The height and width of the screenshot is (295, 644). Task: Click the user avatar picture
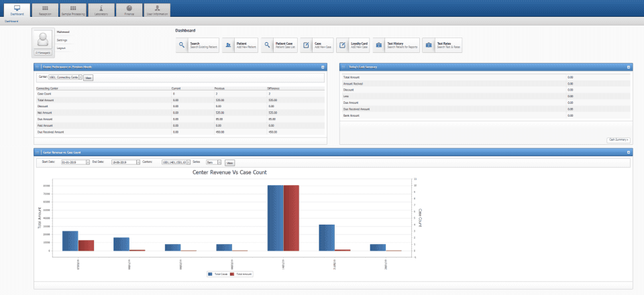coord(43,39)
